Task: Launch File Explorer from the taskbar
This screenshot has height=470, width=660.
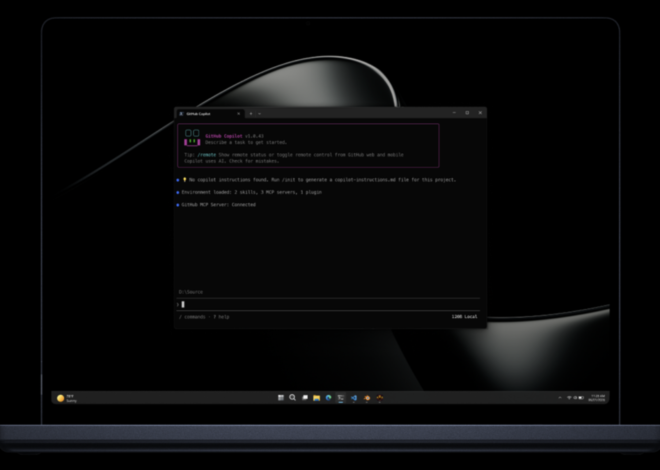Action: point(317,398)
